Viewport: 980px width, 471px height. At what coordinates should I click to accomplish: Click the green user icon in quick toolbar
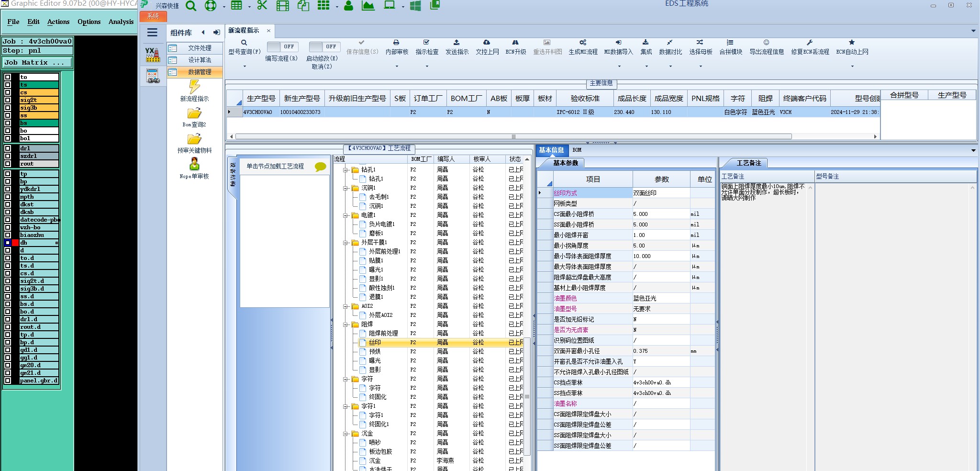(348, 6)
